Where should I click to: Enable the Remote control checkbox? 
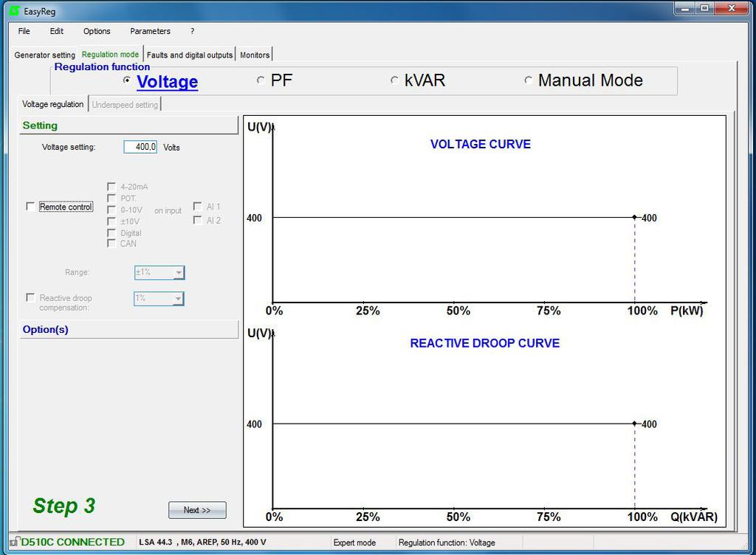point(30,207)
